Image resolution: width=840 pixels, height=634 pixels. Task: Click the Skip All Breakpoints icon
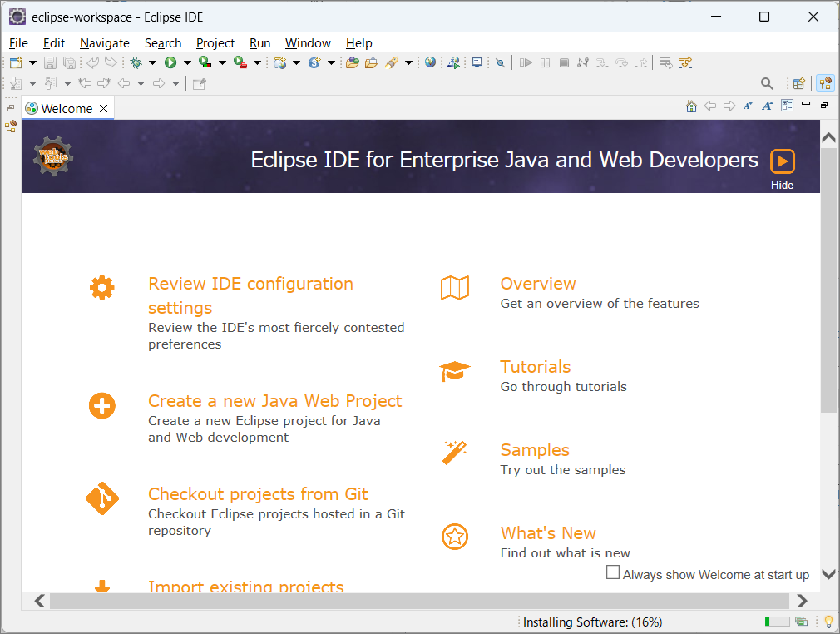(x=501, y=62)
